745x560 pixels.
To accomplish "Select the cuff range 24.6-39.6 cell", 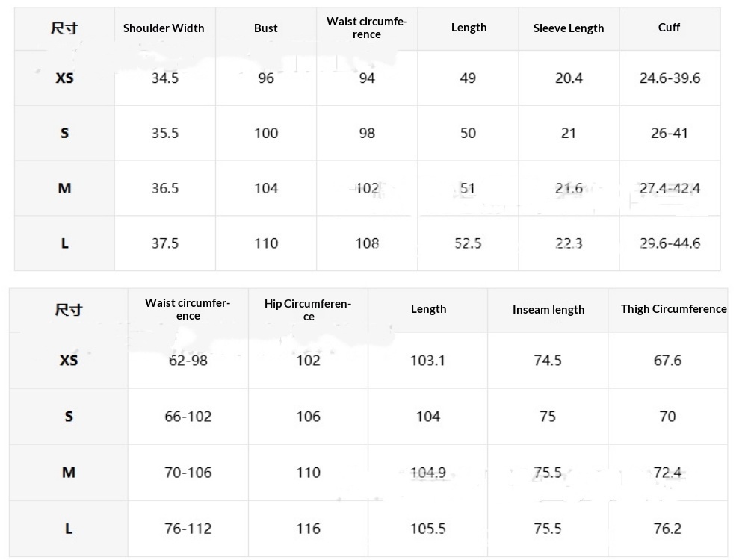I will (670, 78).
